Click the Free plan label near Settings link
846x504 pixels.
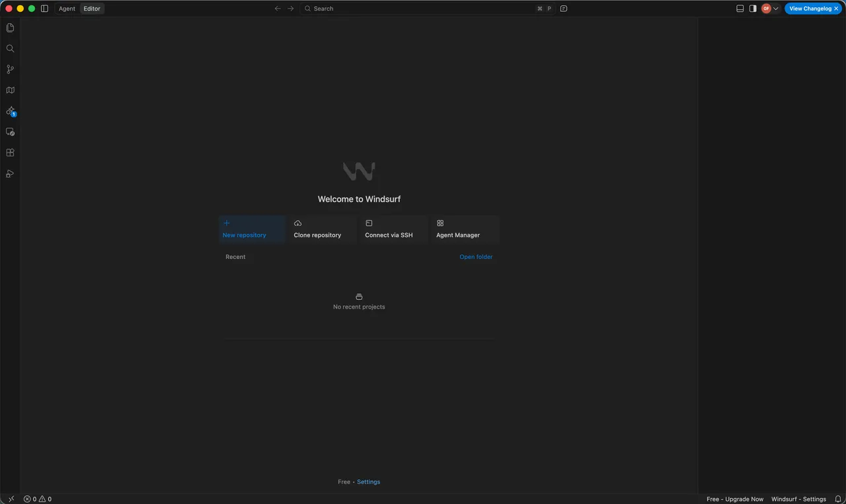pyautogui.click(x=344, y=482)
